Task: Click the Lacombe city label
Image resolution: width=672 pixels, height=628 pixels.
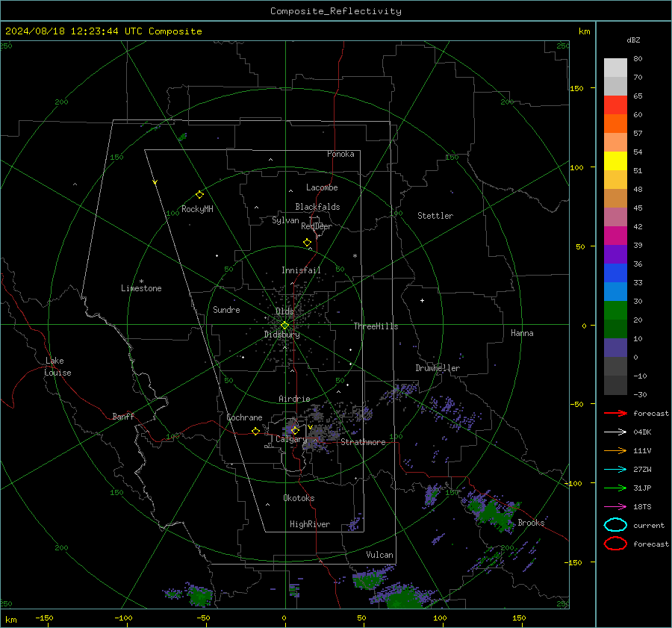Action: pos(322,187)
